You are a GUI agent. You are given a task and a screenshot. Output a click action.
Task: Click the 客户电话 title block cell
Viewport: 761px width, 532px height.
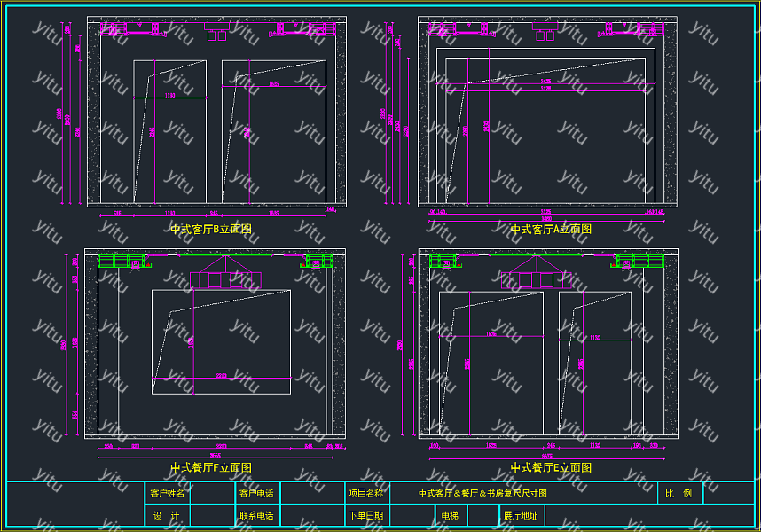256,493
